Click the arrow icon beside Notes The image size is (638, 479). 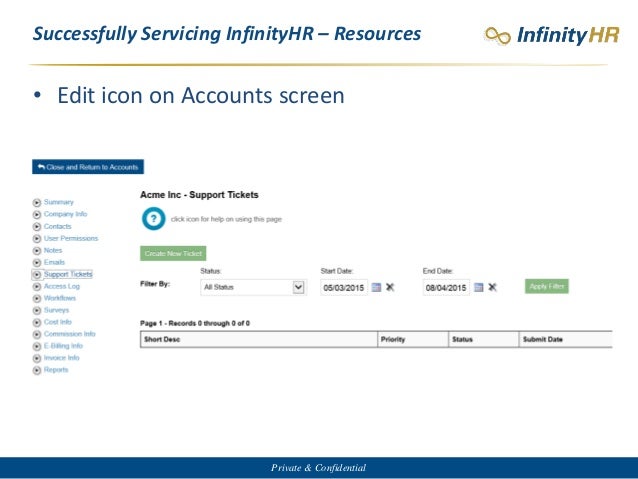37,250
